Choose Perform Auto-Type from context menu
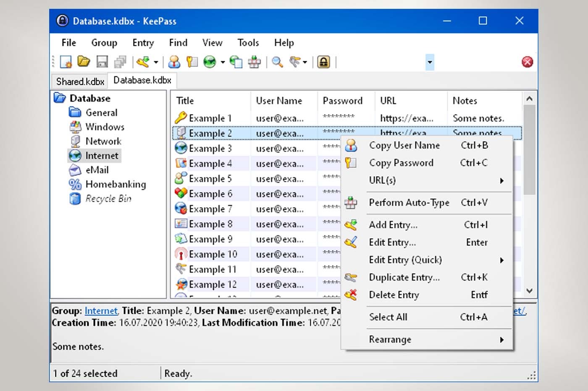Screen dimensions: 588x391 428,203
